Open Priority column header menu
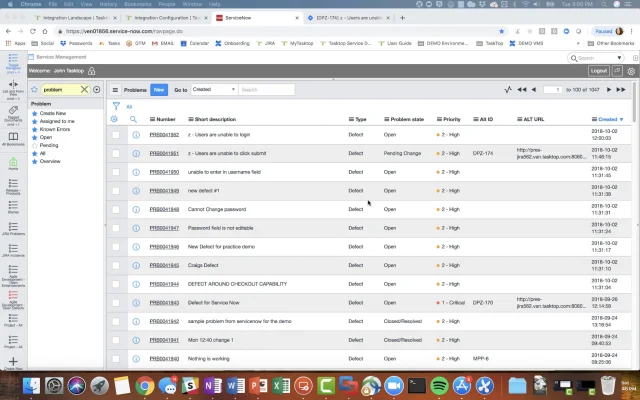Screen dimensions: 640x400 (x=439, y=119)
